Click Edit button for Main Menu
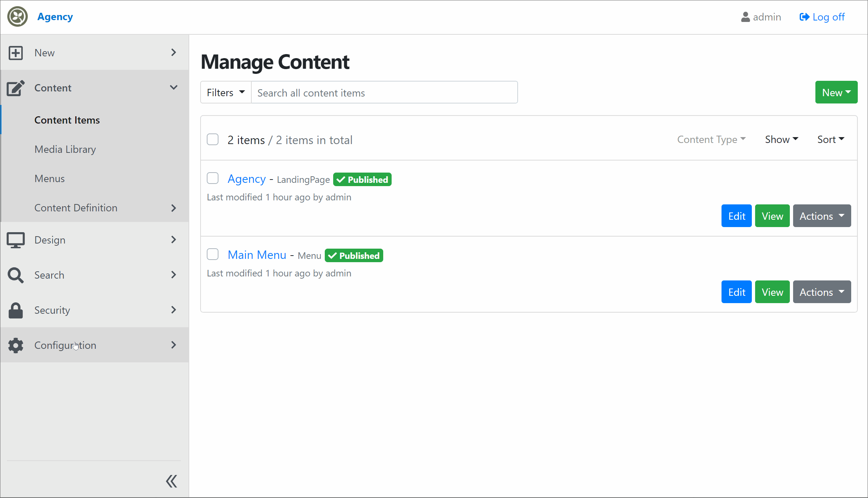 [x=736, y=292]
